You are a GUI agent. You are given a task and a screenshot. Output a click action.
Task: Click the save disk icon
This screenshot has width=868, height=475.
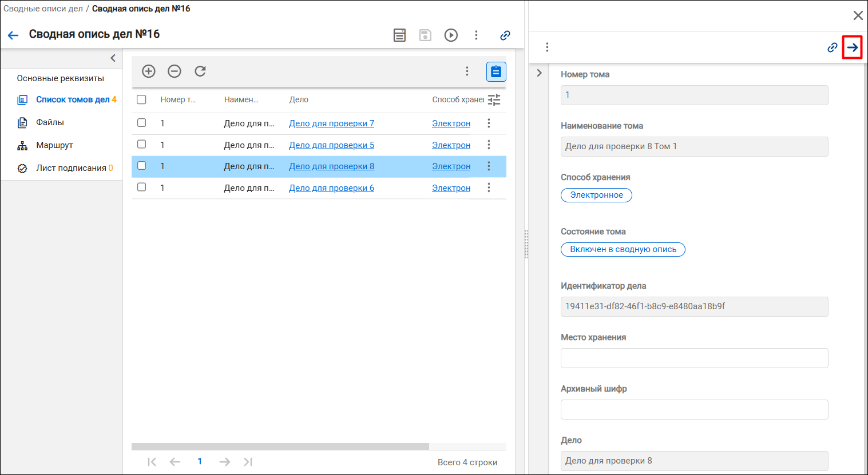[x=425, y=35]
